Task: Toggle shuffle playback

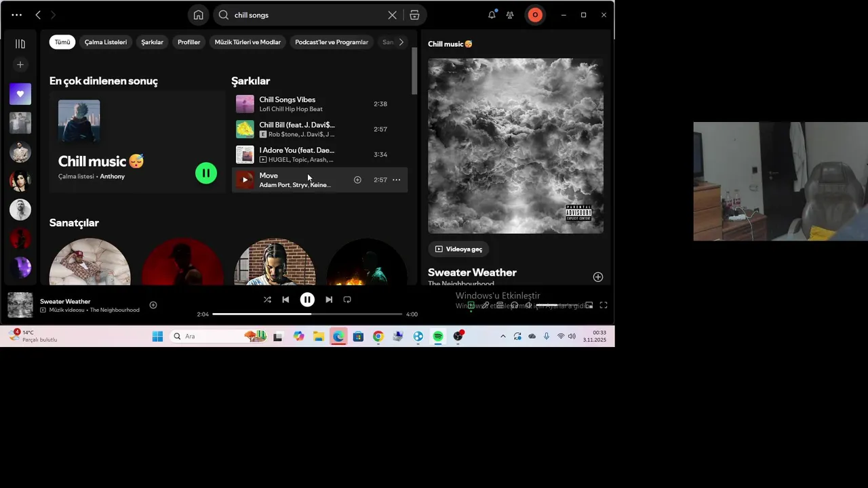Action: point(267,300)
